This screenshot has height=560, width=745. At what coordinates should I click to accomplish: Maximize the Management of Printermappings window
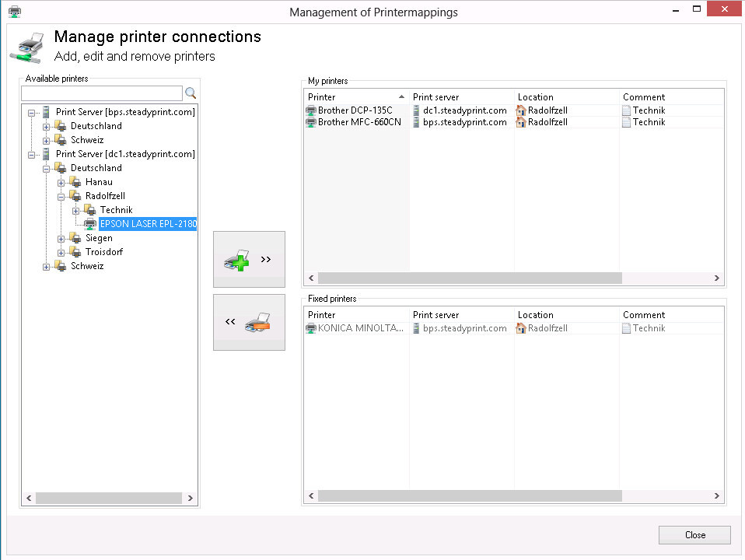pyautogui.click(x=697, y=9)
